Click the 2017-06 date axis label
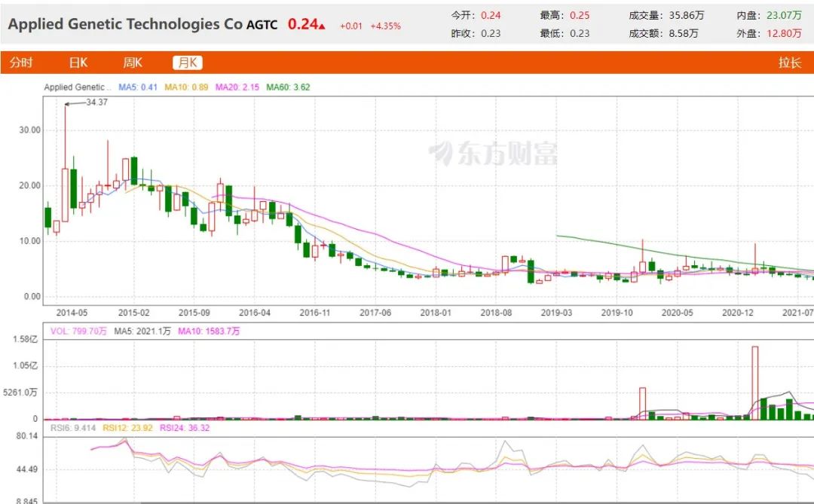This screenshot has width=814, height=504. coord(375,313)
